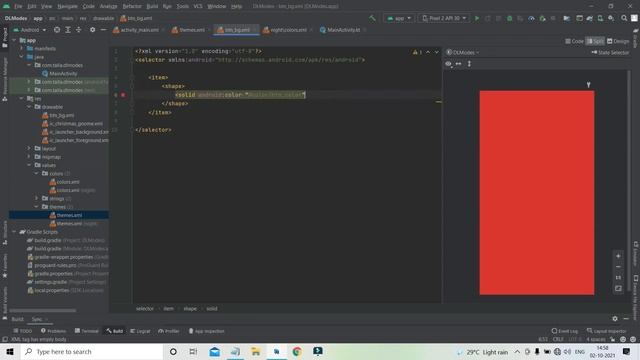Run the app with green play button
Image resolution: width=640 pixels, height=360 pixels.
point(476,18)
